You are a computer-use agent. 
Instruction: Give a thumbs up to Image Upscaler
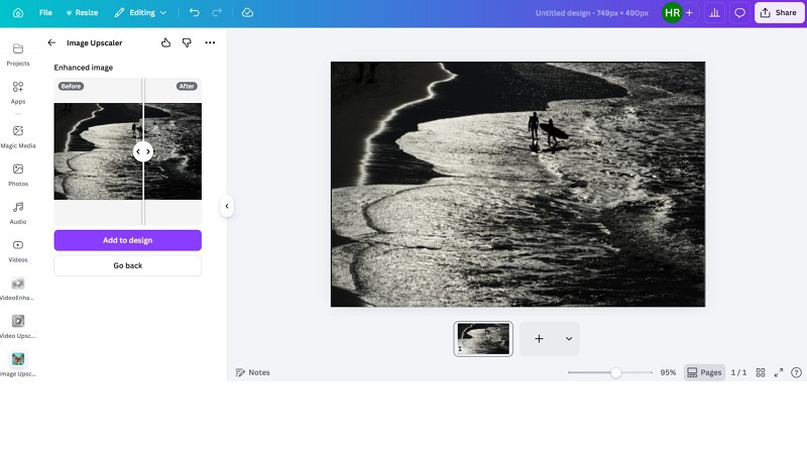point(166,43)
